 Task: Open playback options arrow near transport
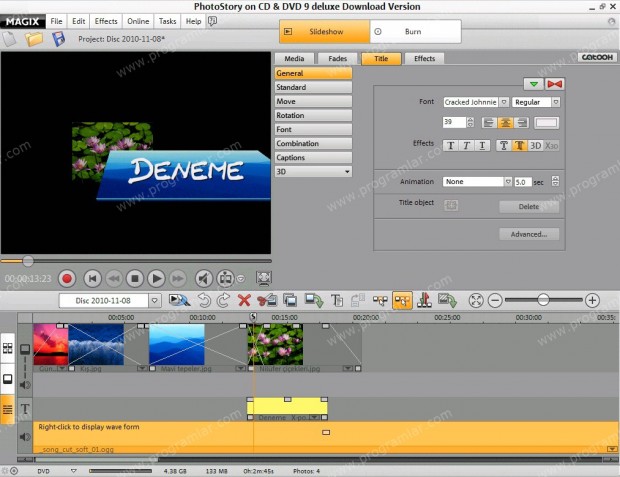[241, 279]
